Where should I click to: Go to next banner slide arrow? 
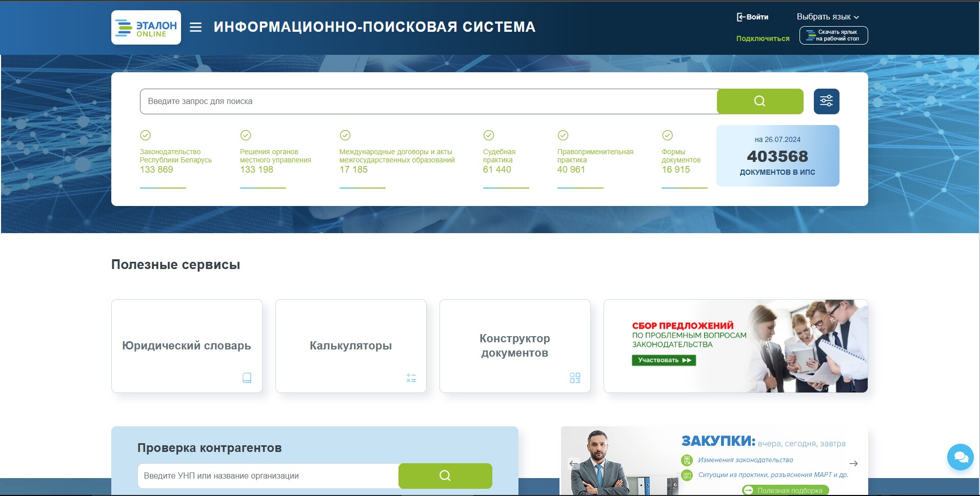pyautogui.click(x=853, y=464)
